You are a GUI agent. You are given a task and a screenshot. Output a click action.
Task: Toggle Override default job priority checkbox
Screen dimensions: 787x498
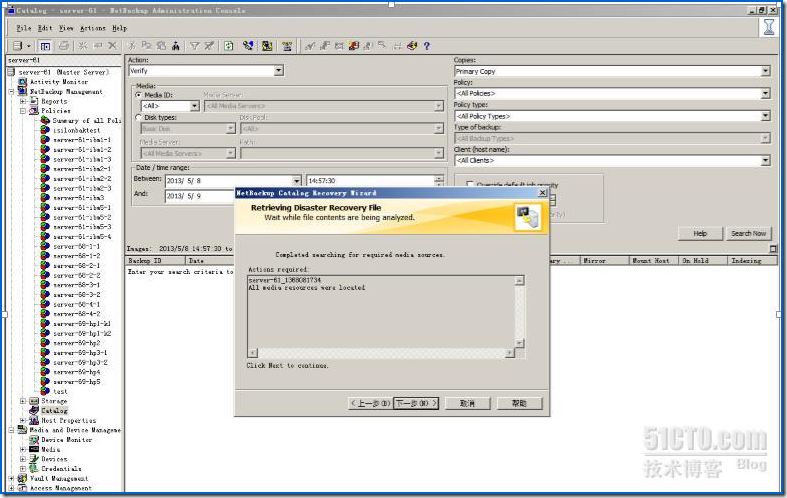click(x=470, y=185)
